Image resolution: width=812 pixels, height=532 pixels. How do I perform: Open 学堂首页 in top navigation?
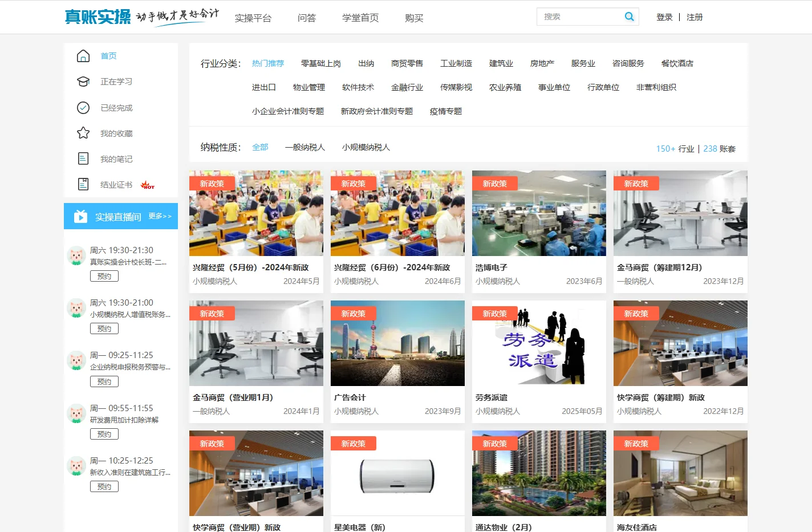point(360,18)
